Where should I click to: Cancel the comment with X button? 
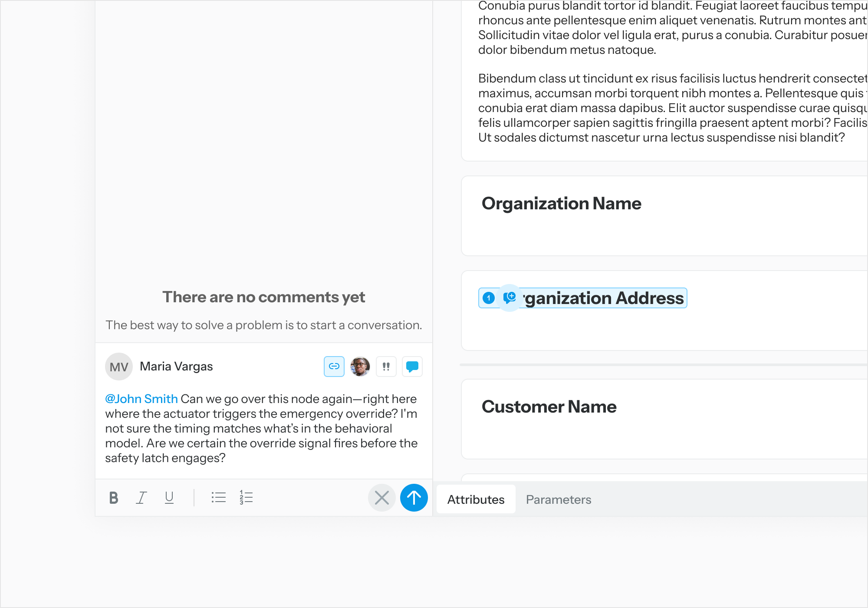(x=381, y=498)
